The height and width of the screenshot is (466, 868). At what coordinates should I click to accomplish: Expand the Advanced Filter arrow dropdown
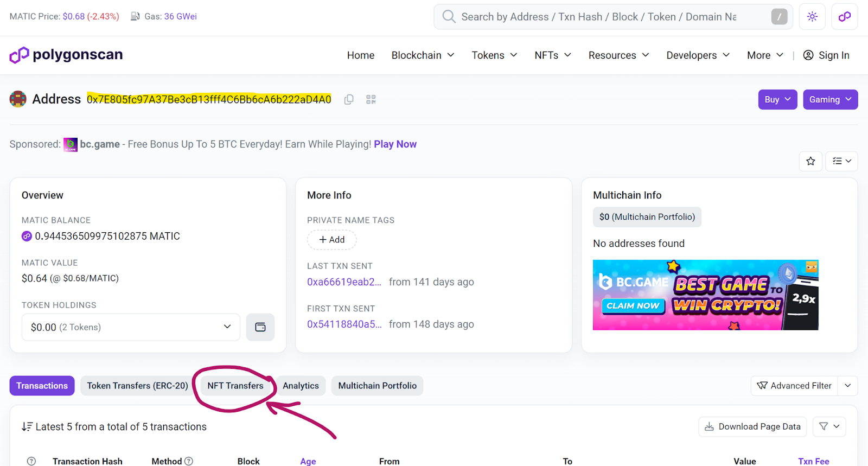848,386
